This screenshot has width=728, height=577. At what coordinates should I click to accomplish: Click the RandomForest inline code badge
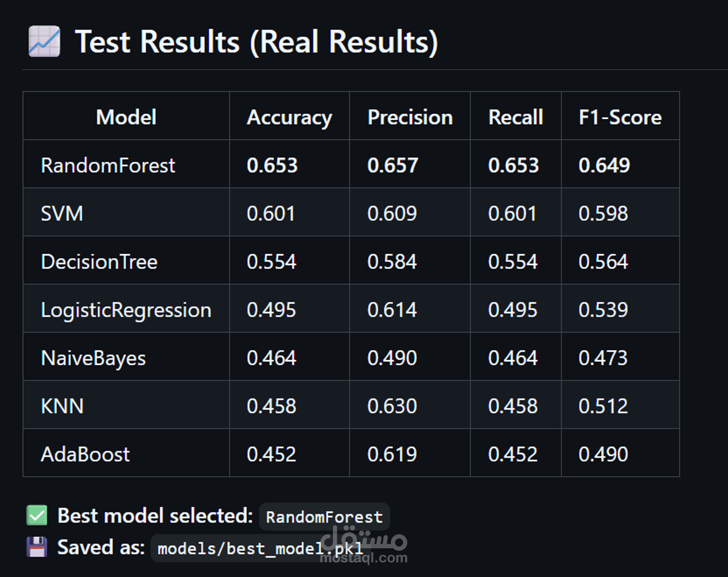324,517
